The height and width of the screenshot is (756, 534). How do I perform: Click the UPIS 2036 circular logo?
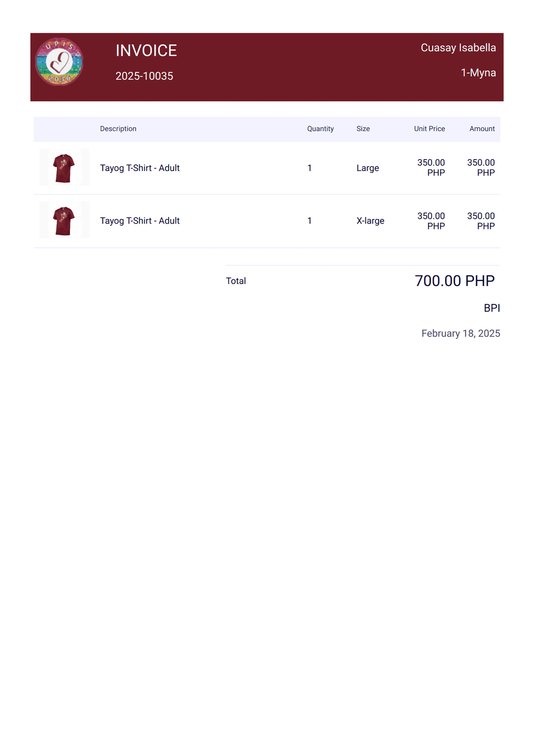(x=59, y=62)
